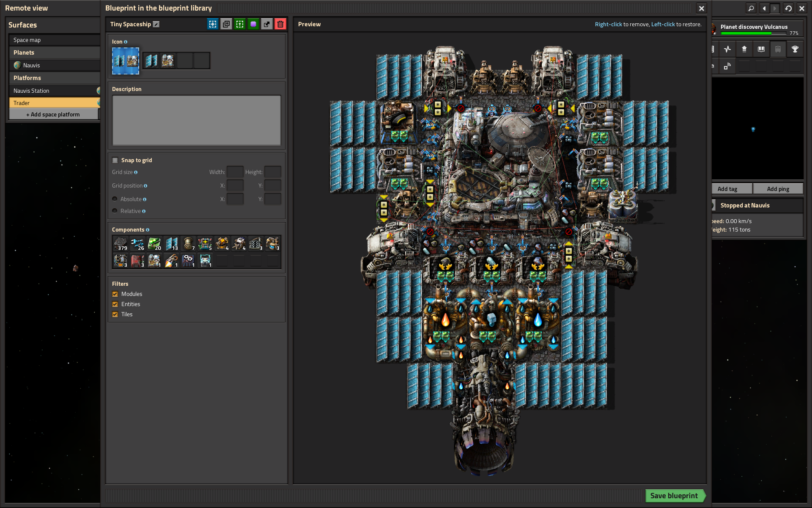Click the back arrow in the top bar
Viewport: 812px width, 508px height.
764,8
